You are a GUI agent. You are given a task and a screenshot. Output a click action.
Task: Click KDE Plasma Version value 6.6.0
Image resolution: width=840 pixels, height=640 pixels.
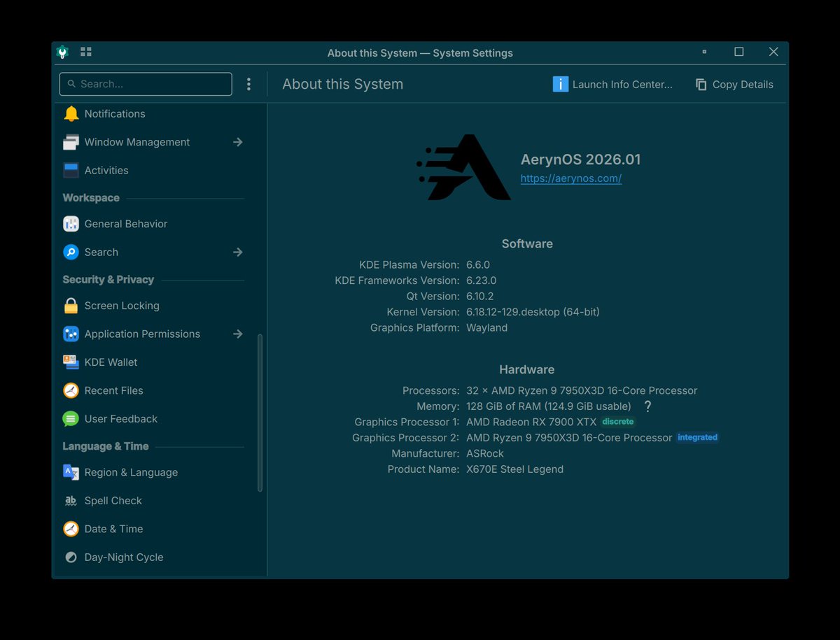478,265
